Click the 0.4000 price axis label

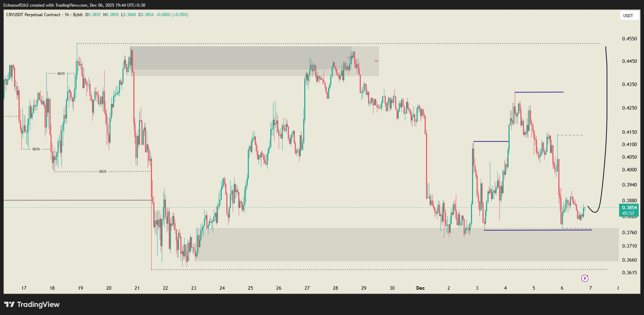tap(629, 170)
